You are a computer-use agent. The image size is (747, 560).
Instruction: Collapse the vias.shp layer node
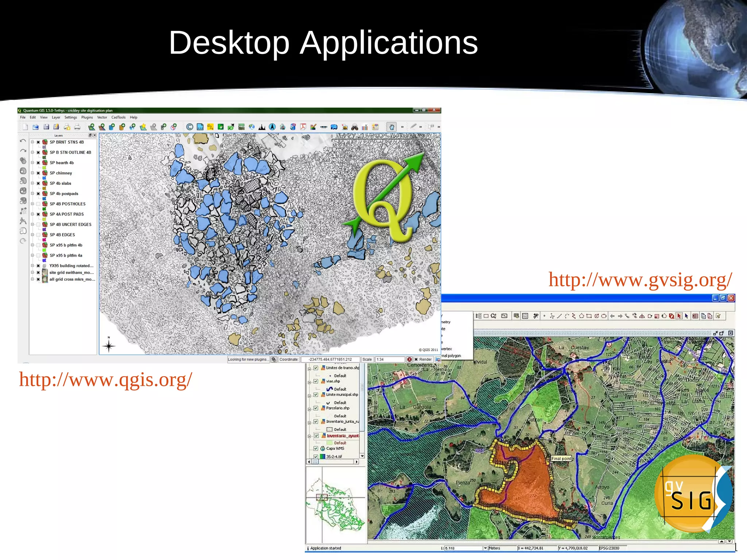309,382
